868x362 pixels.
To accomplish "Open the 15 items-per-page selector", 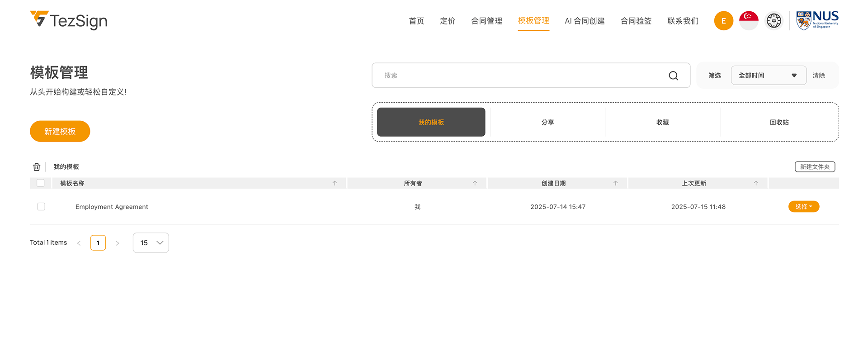I will coord(151,243).
